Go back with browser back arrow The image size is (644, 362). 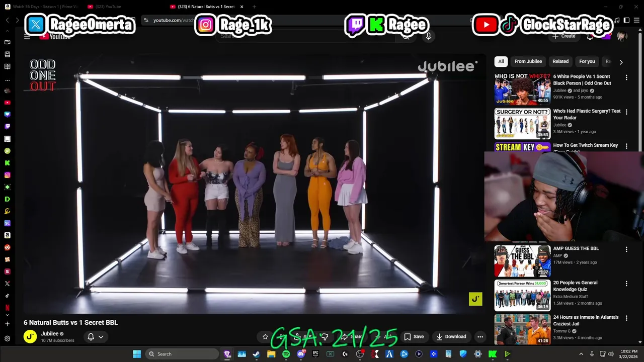pyautogui.click(x=7, y=20)
